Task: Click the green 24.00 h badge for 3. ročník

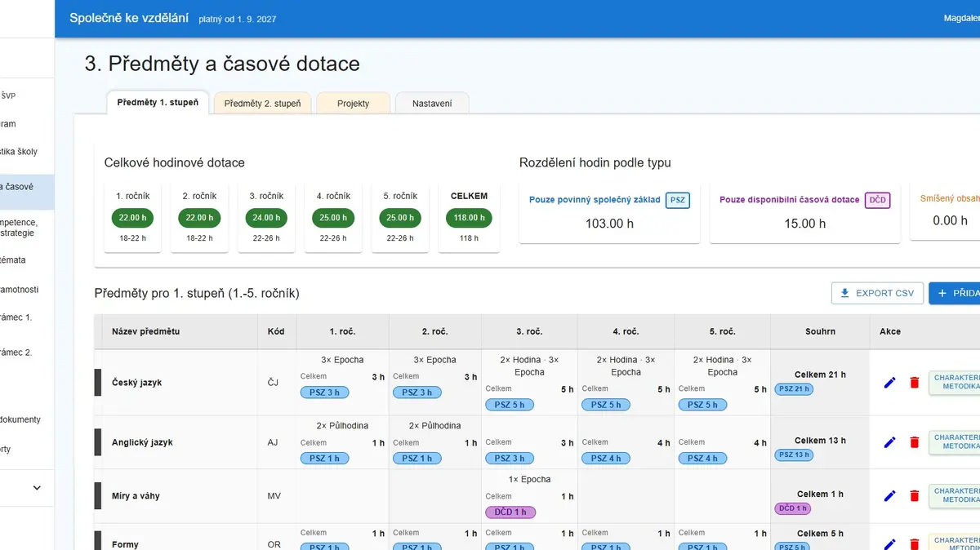Action: point(266,218)
